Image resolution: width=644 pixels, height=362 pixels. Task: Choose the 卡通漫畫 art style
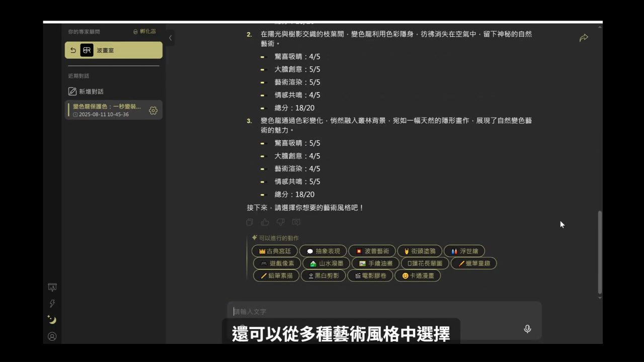(x=418, y=276)
